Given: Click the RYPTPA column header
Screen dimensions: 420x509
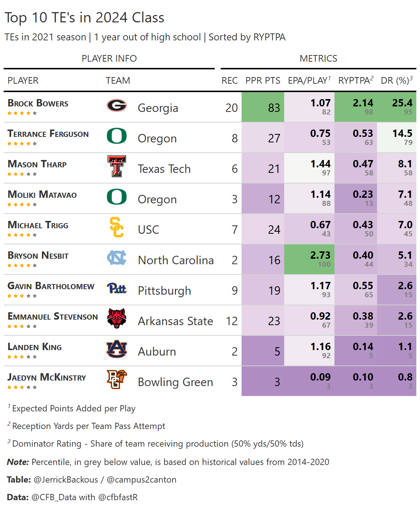Looking at the screenshot, I should coord(355,81).
